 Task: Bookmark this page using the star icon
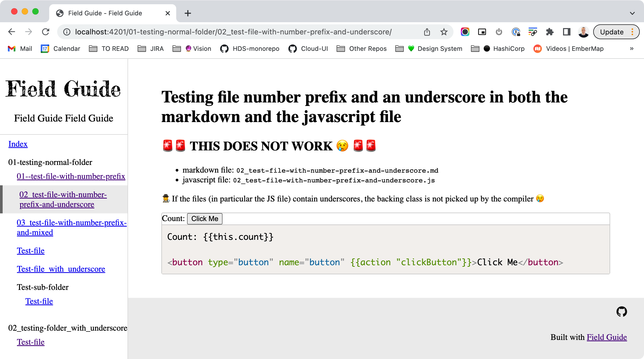[444, 32]
